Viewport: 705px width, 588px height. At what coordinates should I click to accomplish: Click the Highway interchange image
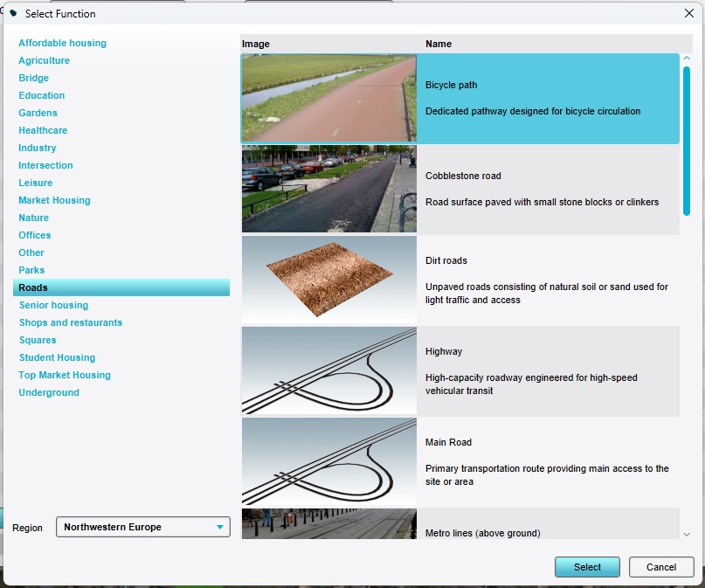coord(329,370)
